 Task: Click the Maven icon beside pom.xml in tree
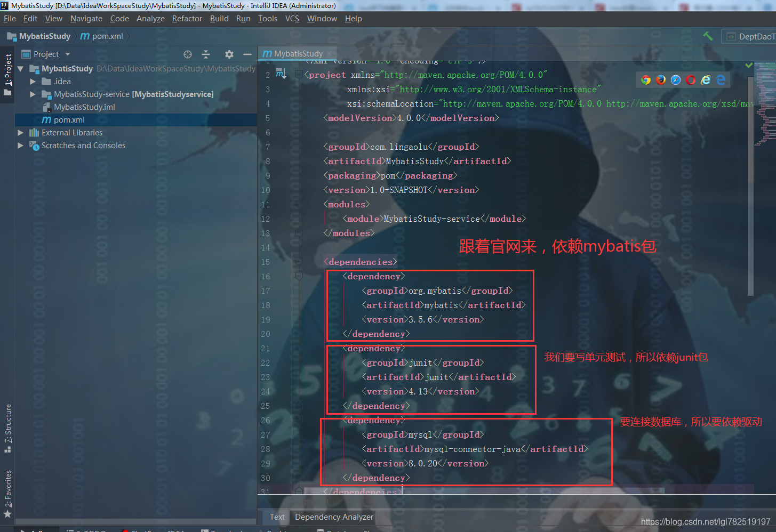(x=46, y=120)
